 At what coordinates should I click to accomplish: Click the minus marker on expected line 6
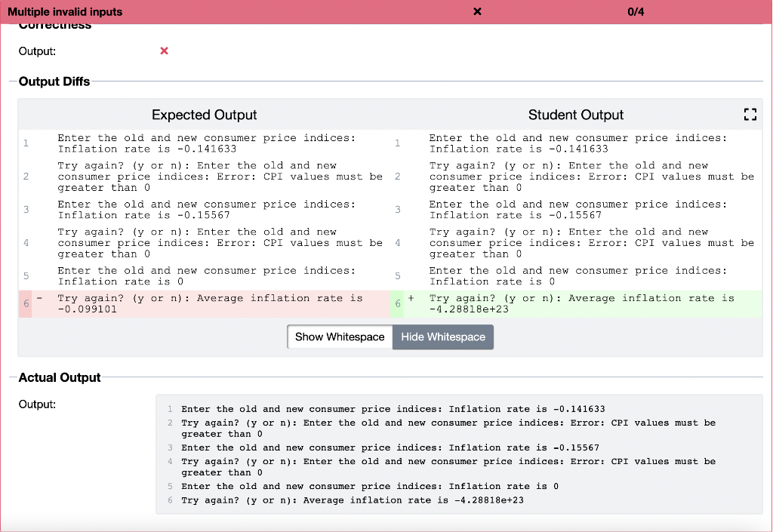coord(39,298)
